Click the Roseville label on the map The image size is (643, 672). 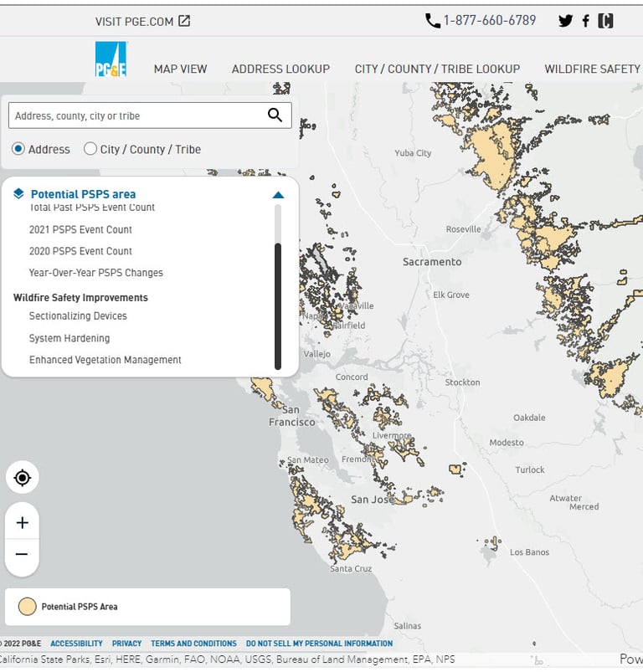coord(463,229)
